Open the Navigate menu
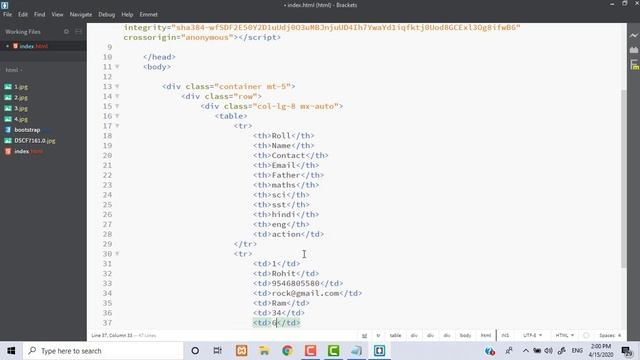Viewport: 640px width, 360px height. pos(81,14)
